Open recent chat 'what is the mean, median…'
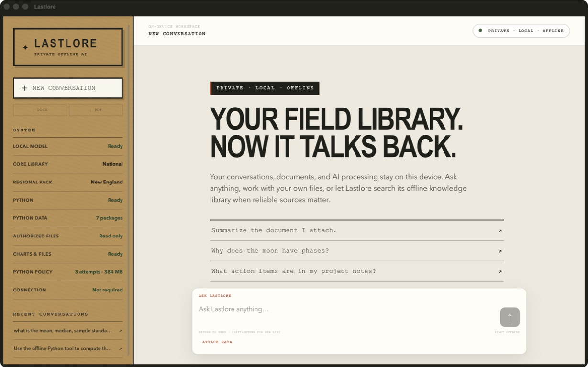The width and height of the screenshot is (588, 367). coord(67,331)
